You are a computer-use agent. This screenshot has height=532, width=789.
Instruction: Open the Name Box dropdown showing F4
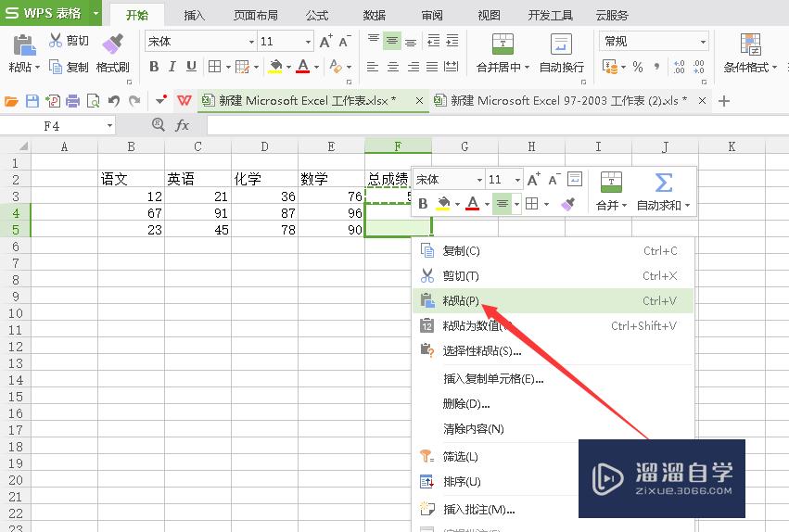point(109,126)
